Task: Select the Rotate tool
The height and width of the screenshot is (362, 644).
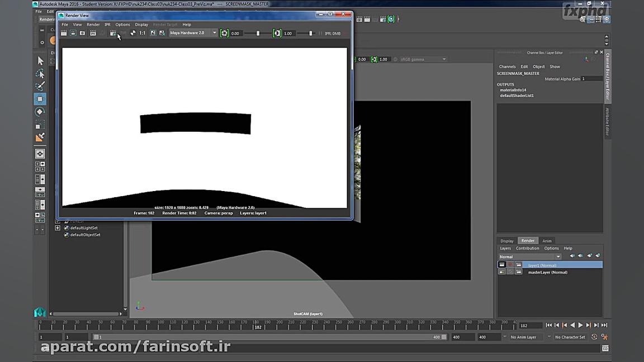Action: click(x=40, y=111)
